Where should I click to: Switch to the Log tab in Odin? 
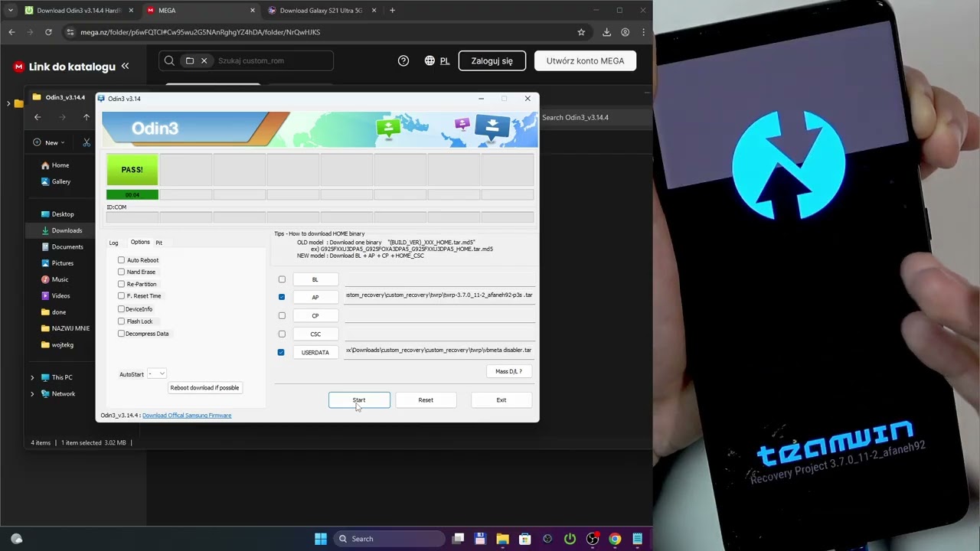coord(113,243)
